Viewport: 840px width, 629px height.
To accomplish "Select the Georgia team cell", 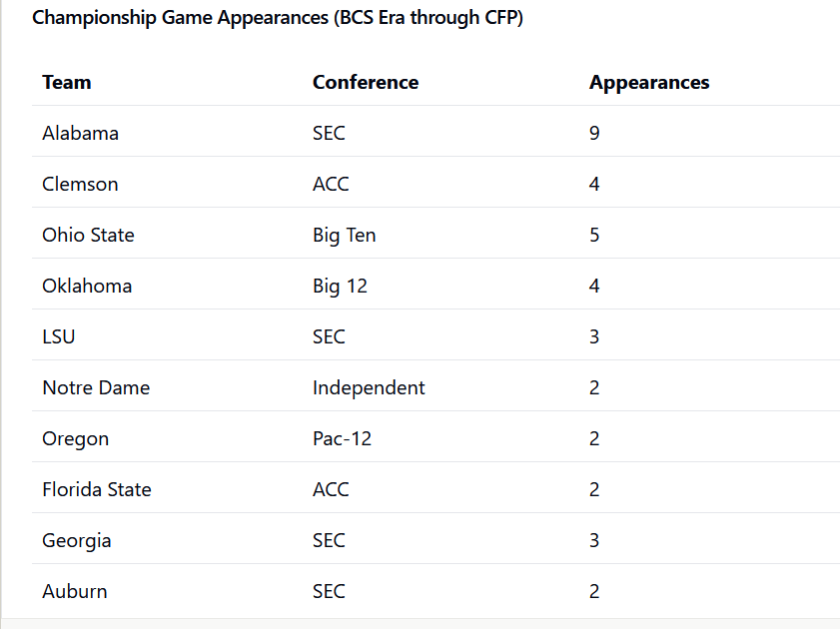I will tap(77, 541).
